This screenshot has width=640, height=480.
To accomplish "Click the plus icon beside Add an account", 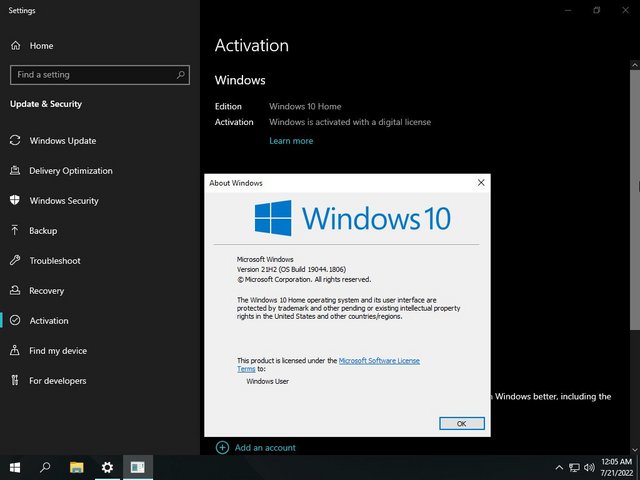I will (x=222, y=447).
